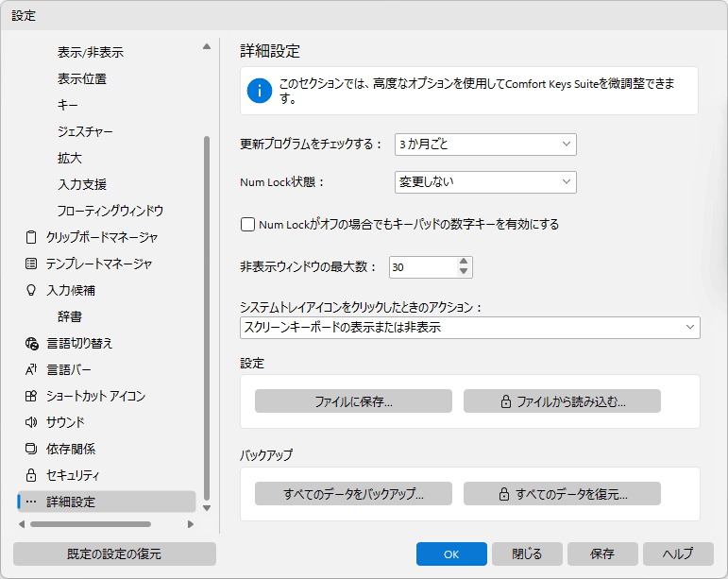Click lock icon on すべてのデータを復元 button
The image size is (728, 579).
click(504, 494)
